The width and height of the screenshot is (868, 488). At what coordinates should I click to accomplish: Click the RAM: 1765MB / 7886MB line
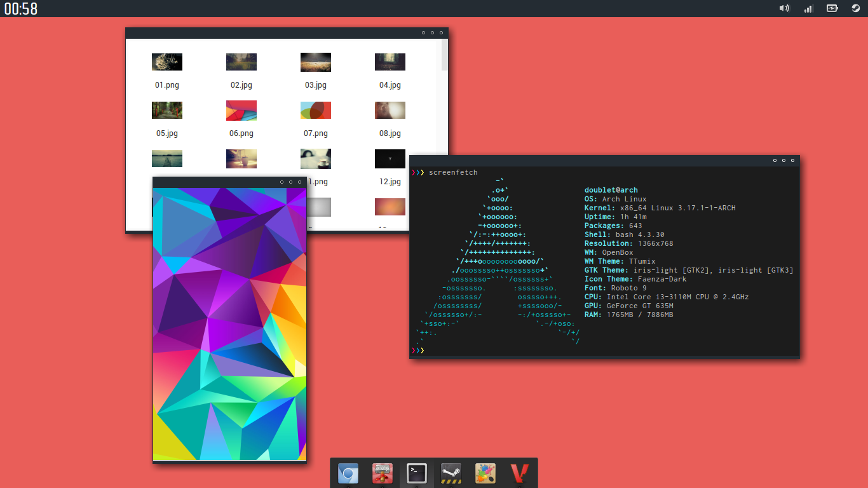point(629,315)
